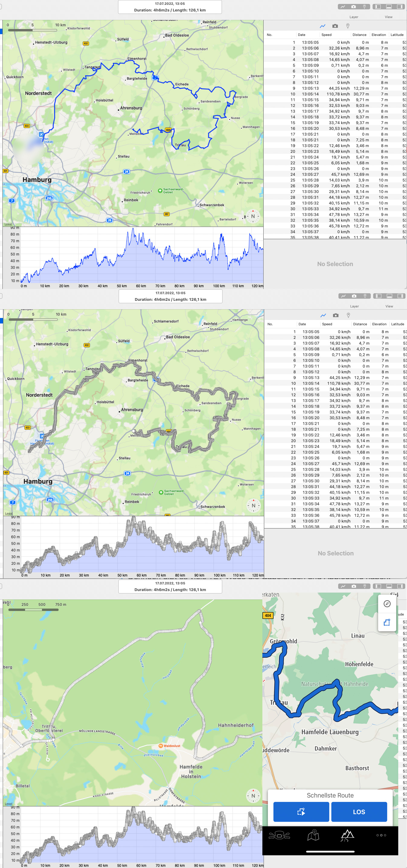The width and height of the screenshot is (407, 868).
Task: Switch to the camera tab above the topmost table
Action: tap(335, 26)
